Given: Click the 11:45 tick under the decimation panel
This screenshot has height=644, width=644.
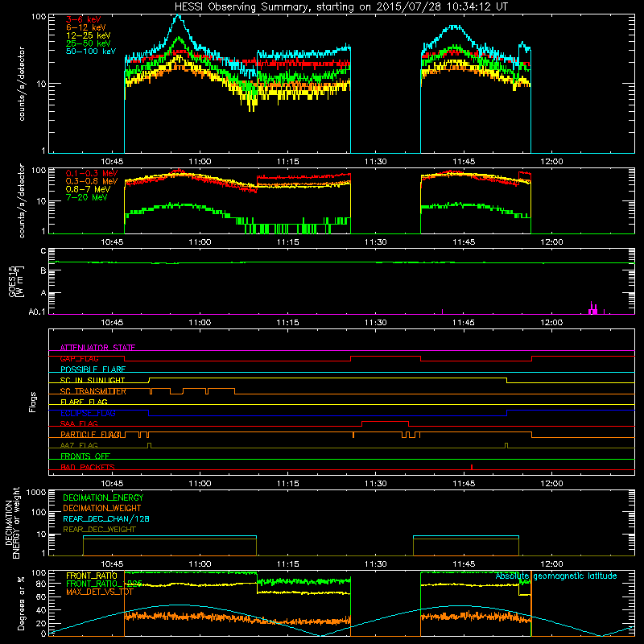Looking at the screenshot, I should tap(464, 564).
